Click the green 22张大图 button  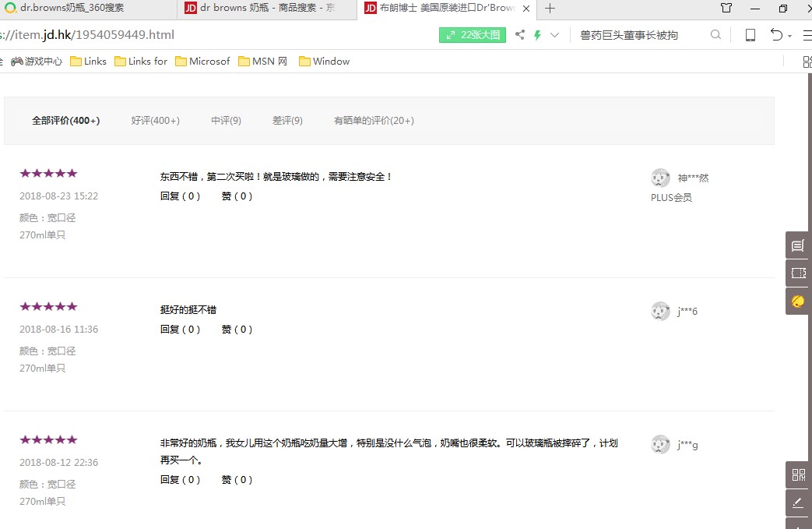[473, 35]
